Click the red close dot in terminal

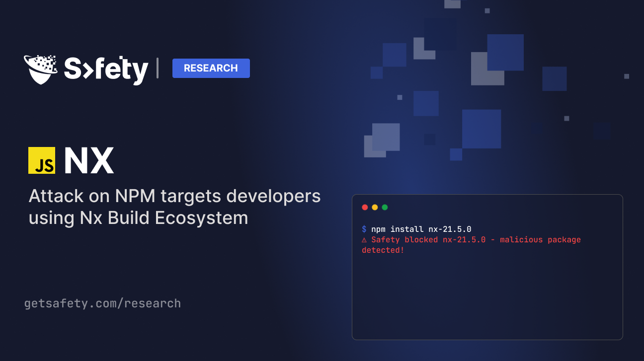click(365, 207)
